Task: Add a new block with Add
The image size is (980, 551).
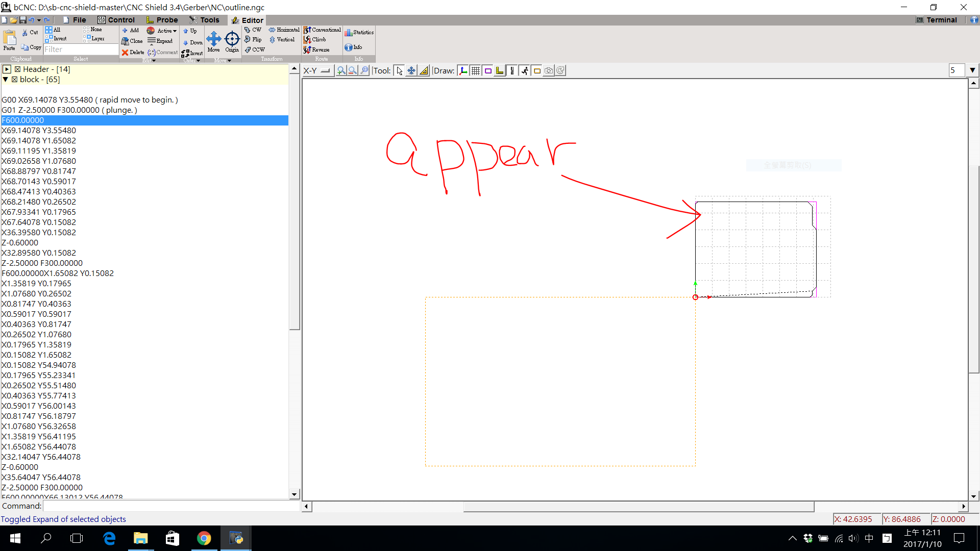Action: (x=131, y=31)
